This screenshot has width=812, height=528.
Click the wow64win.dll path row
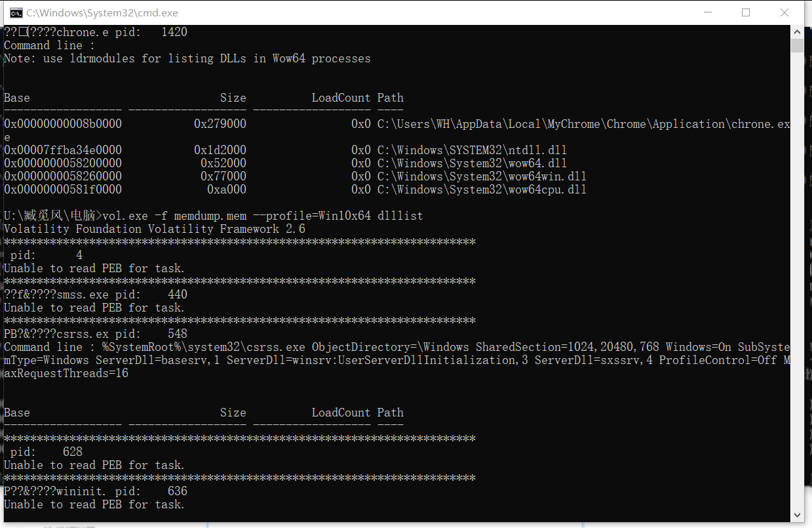point(296,176)
